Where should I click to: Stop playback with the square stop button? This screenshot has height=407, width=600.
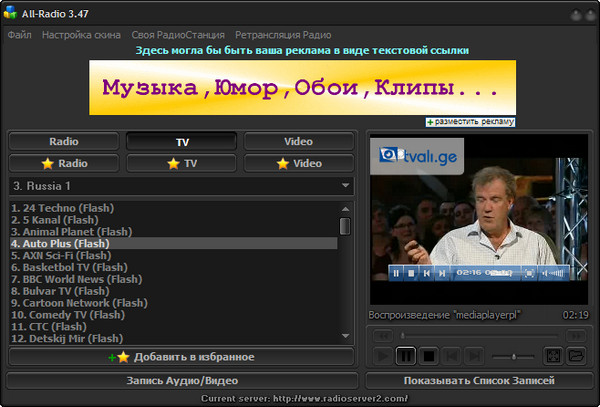click(429, 356)
